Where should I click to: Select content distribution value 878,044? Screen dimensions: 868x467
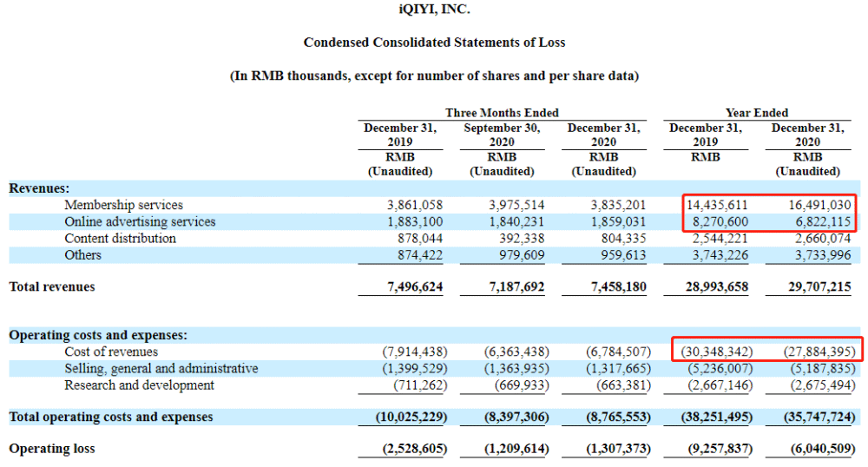420,239
